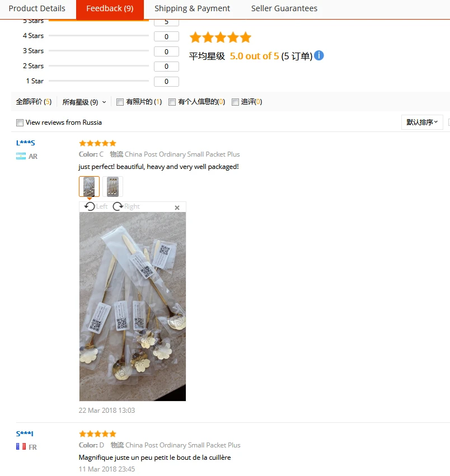Switch to Product Details tab

[x=37, y=8]
